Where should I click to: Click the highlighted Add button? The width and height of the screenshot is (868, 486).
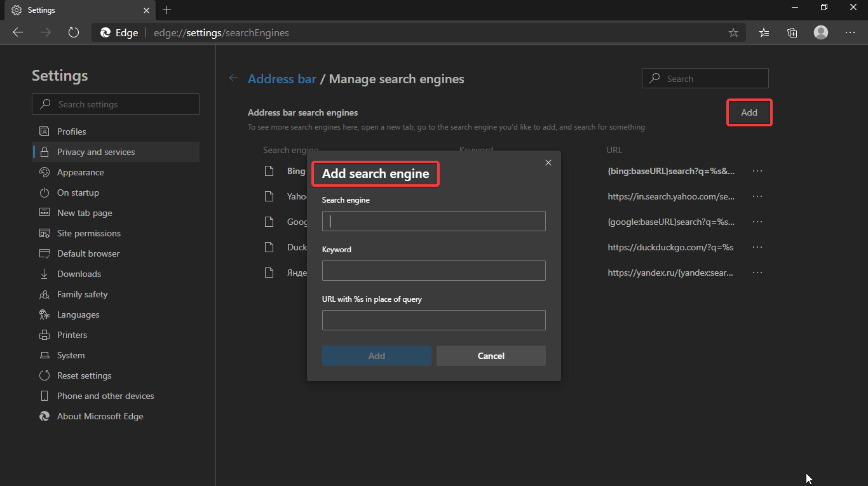(749, 112)
